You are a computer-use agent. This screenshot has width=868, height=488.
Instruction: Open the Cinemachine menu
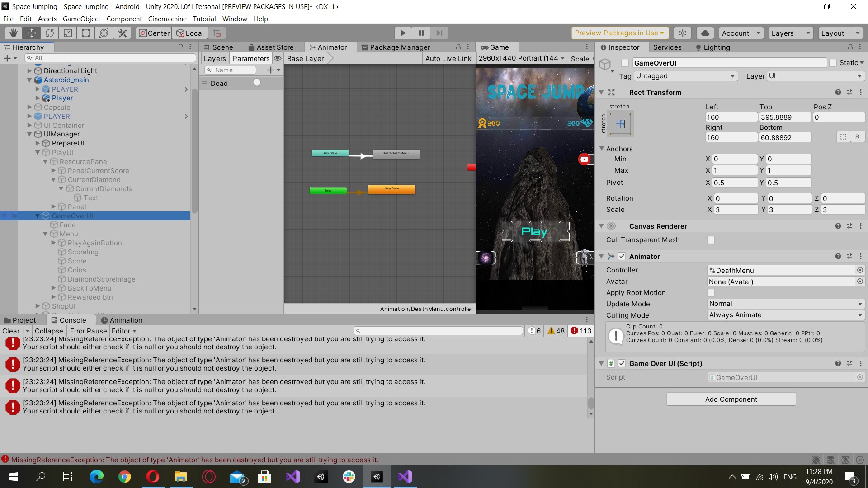(167, 19)
